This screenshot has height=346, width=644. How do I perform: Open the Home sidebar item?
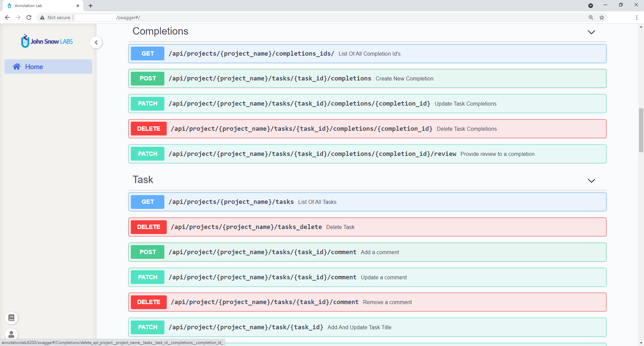(48, 67)
